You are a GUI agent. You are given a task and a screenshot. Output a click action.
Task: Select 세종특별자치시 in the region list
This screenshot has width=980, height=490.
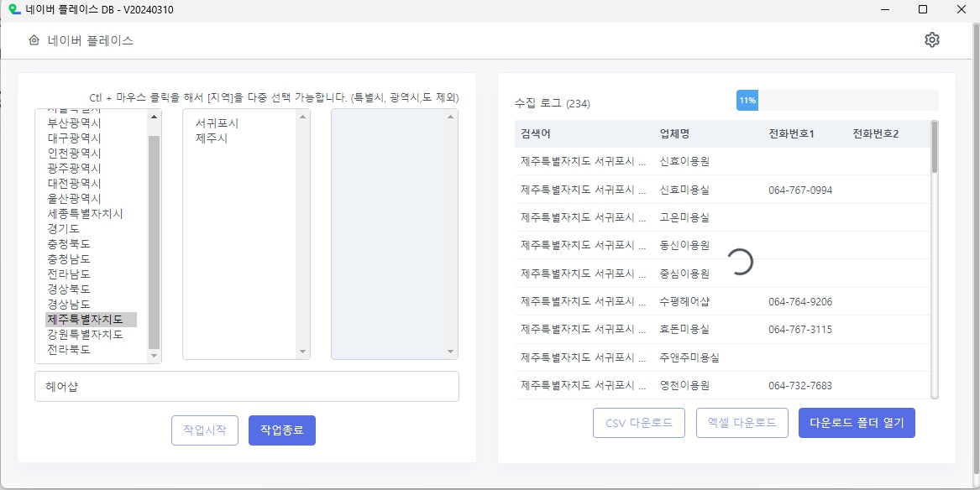point(85,213)
